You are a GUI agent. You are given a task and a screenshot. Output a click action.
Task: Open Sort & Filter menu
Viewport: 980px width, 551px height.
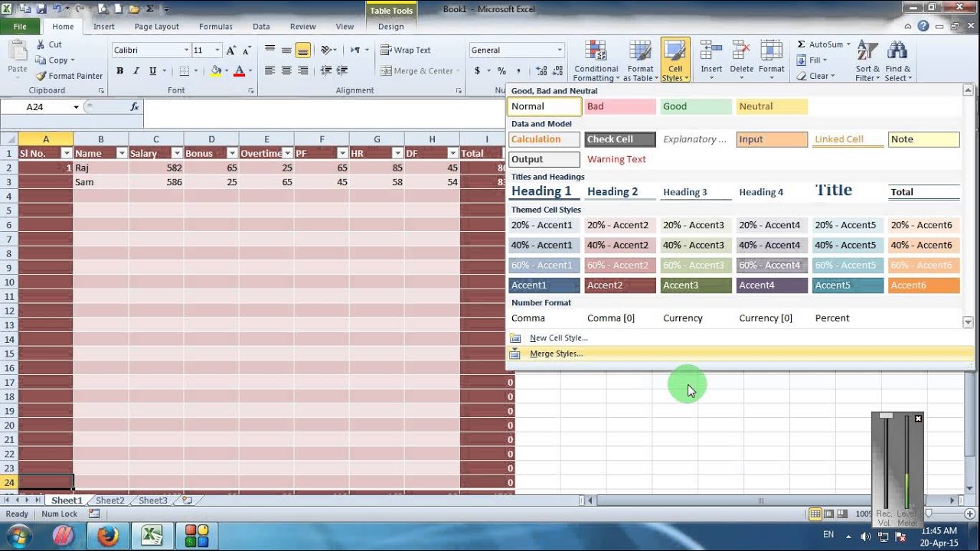[867, 60]
